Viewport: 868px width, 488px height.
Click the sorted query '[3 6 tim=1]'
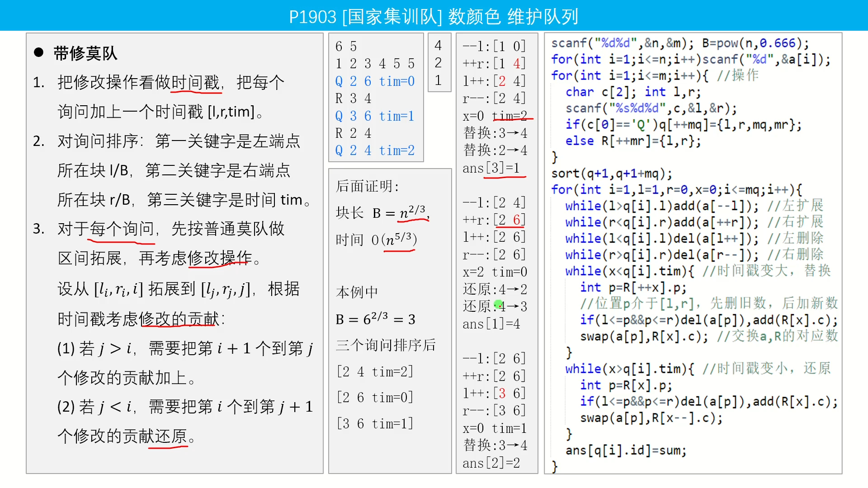click(375, 423)
